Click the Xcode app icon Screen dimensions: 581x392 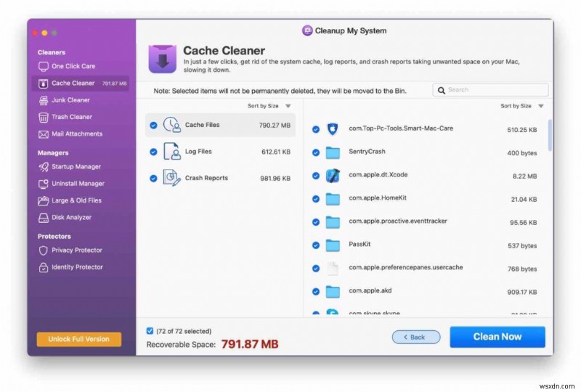tap(333, 176)
